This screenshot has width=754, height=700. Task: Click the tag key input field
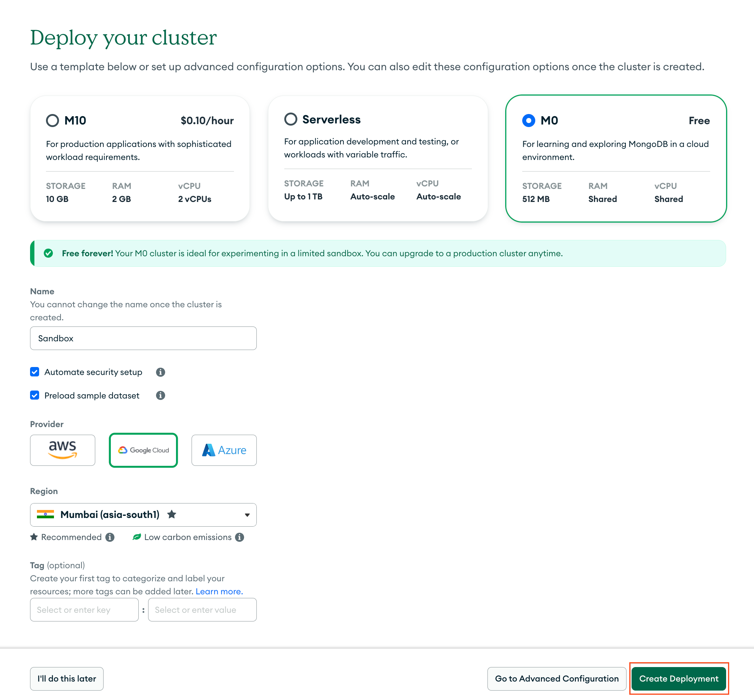pyautogui.click(x=84, y=610)
